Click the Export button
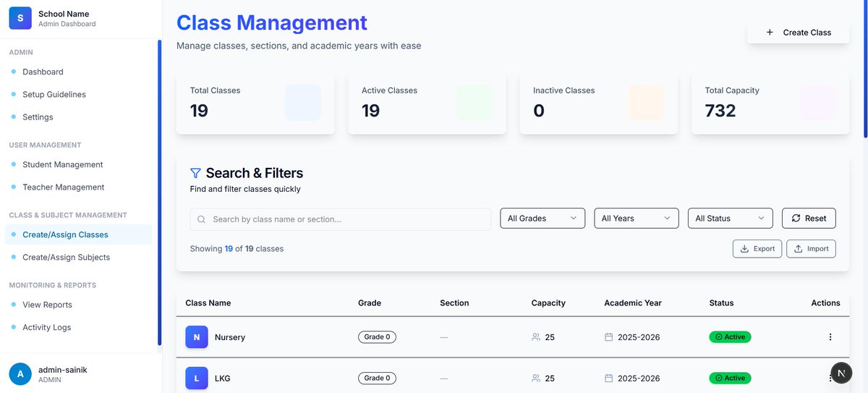 757,249
